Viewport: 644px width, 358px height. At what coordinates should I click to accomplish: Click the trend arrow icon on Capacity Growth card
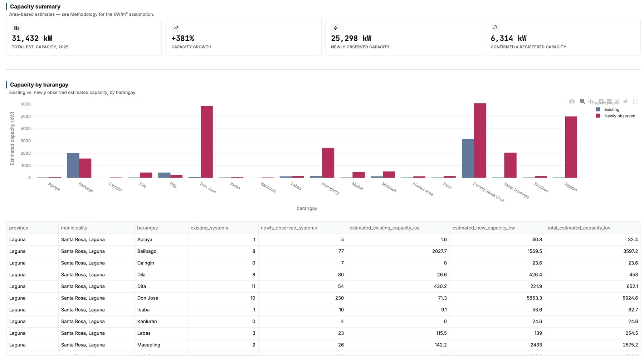tap(176, 28)
